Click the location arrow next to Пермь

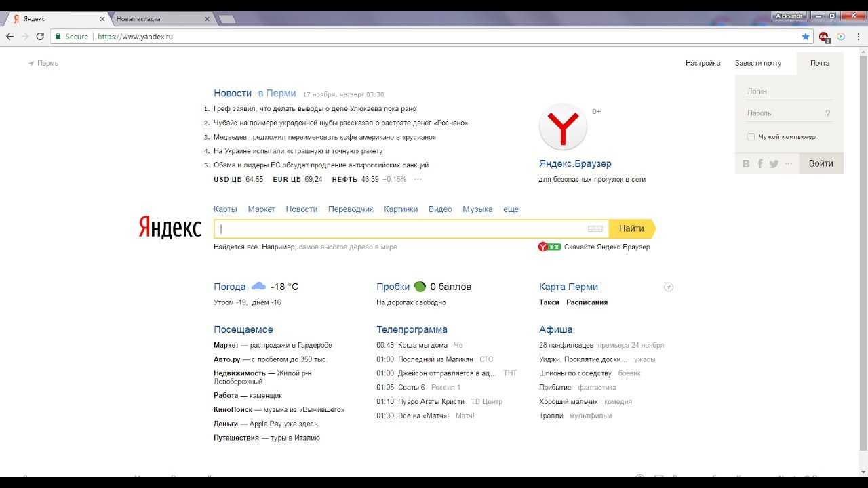click(x=31, y=63)
